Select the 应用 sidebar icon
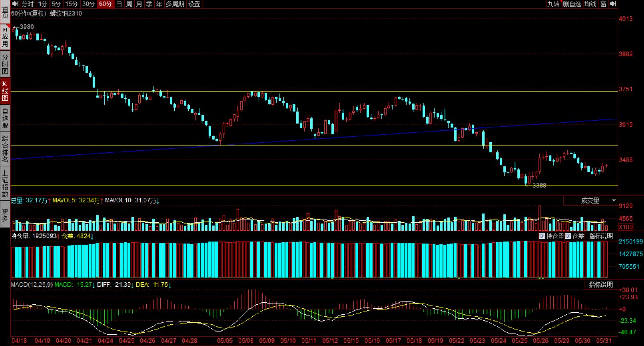Viewport: 644px width, 346px height. 5,37
